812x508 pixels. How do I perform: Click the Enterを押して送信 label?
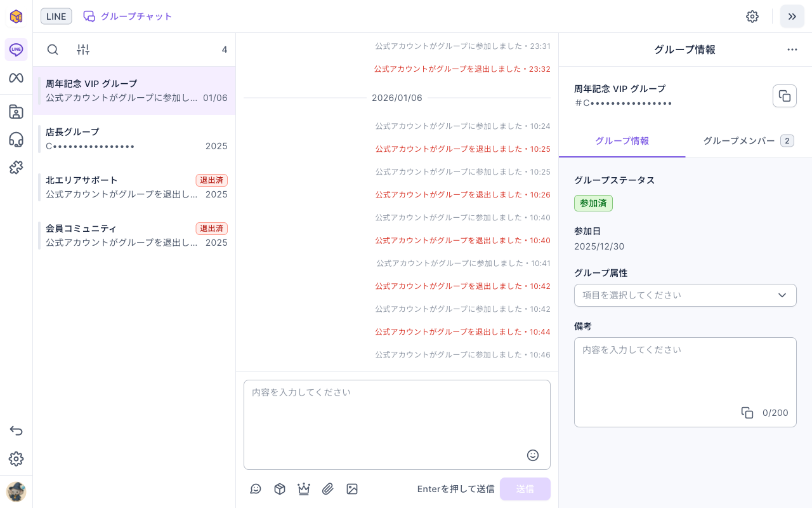[456, 489]
